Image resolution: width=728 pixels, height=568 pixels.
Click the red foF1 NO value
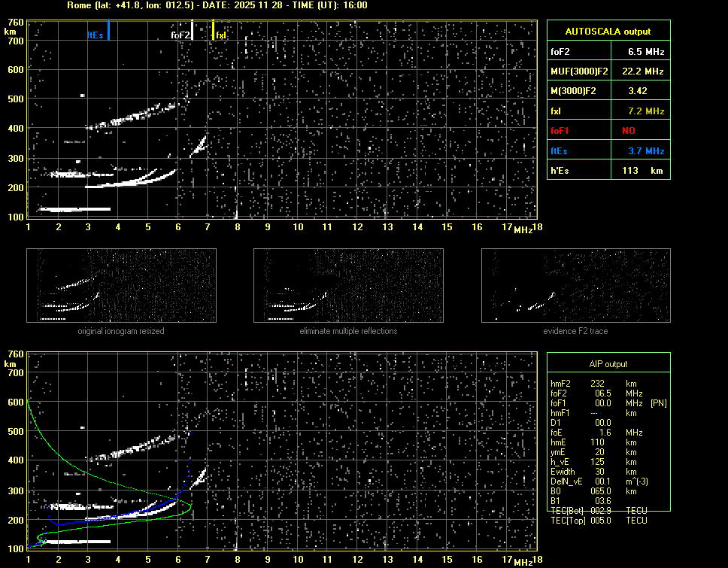[x=629, y=131]
